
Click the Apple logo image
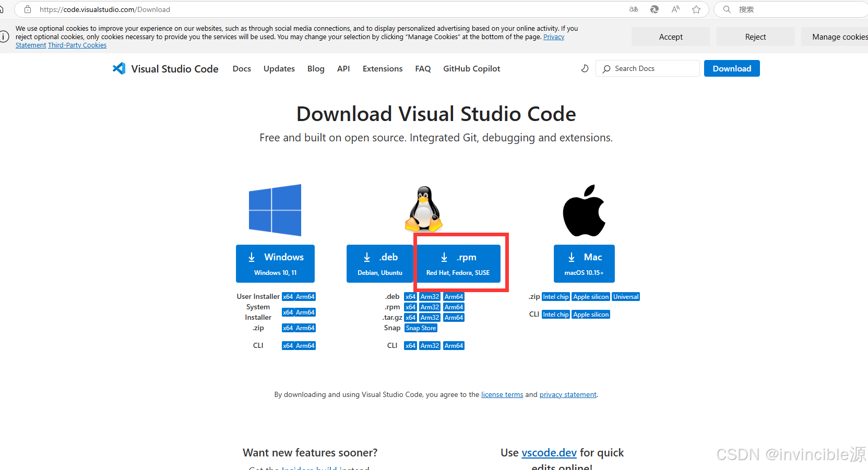(584, 210)
